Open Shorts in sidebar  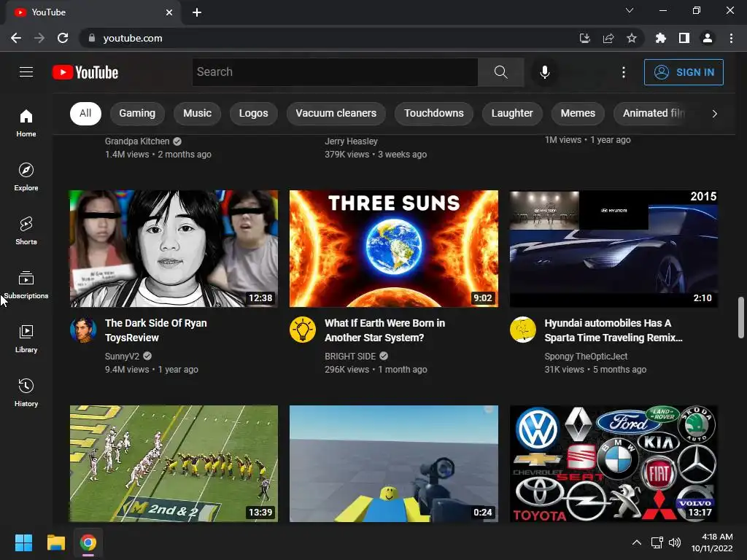(26, 231)
